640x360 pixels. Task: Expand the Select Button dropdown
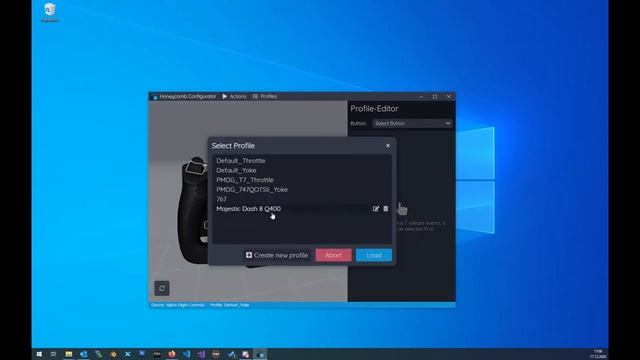(412, 123)
